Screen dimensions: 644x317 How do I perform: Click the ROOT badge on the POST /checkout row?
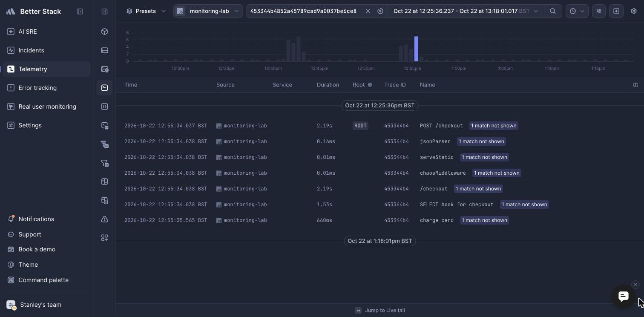pos(360,126)
